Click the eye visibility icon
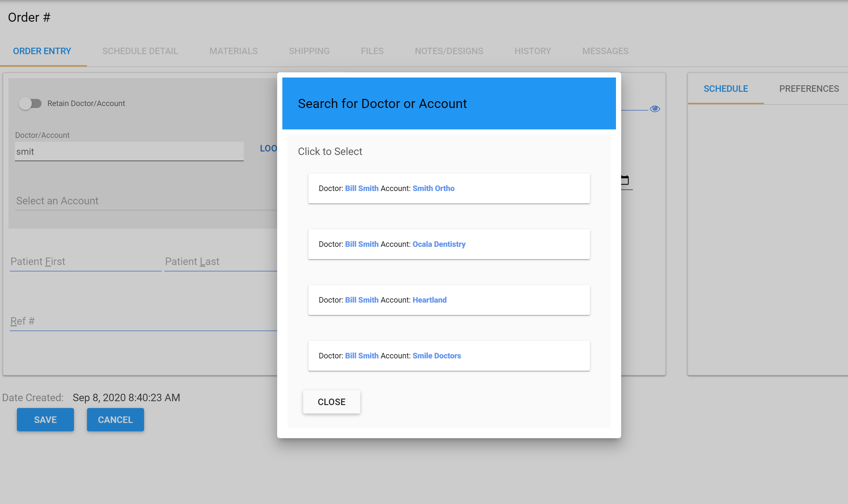The height and width of the screenshot is (504, 848). (655, 109)
